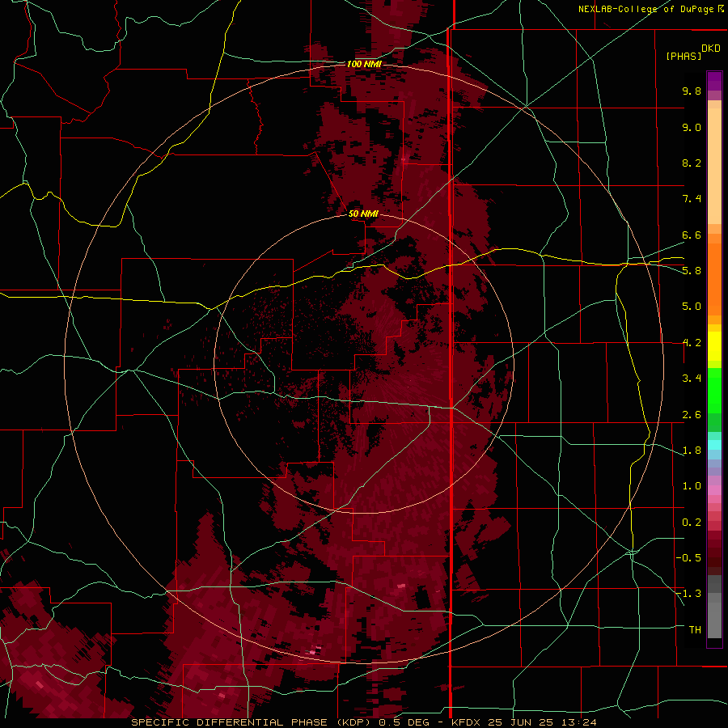Click the 1.0 scale value

click(x=692, y=486)
